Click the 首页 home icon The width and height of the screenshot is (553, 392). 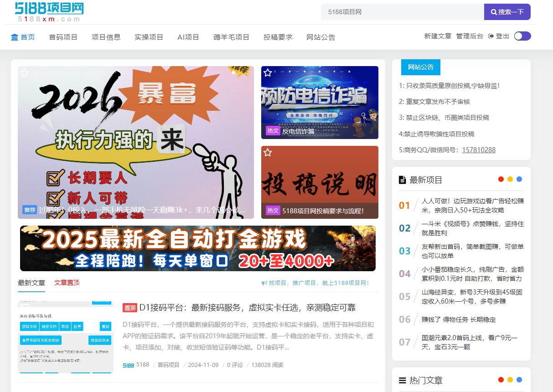pos(15,37)
